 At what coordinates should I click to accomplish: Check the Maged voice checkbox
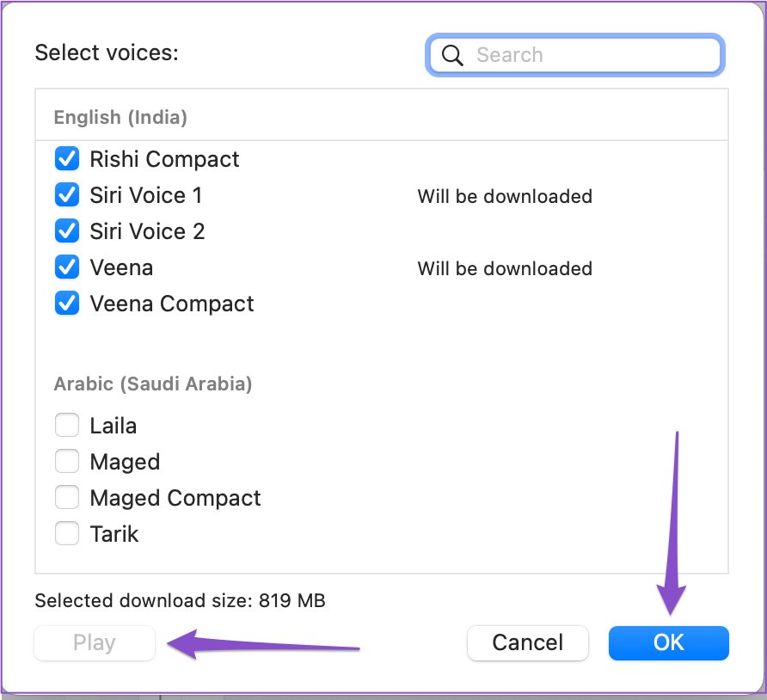(x=67, y=461)
